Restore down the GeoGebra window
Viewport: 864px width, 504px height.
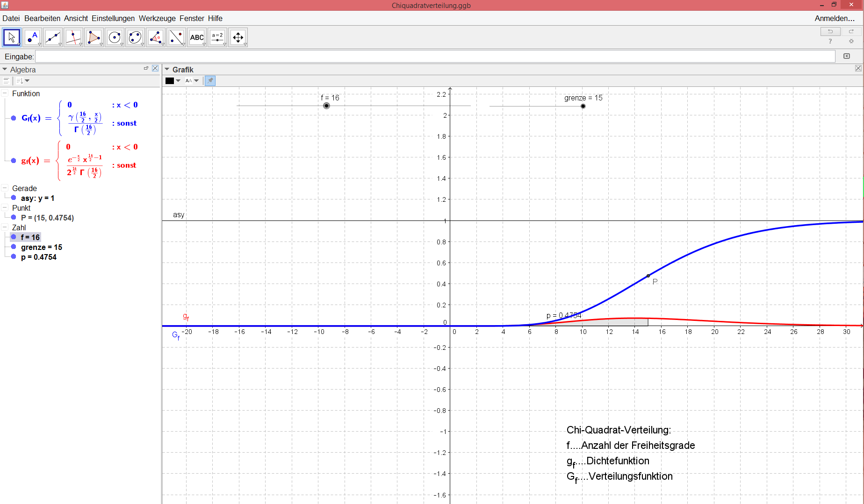tap(834, 5)
